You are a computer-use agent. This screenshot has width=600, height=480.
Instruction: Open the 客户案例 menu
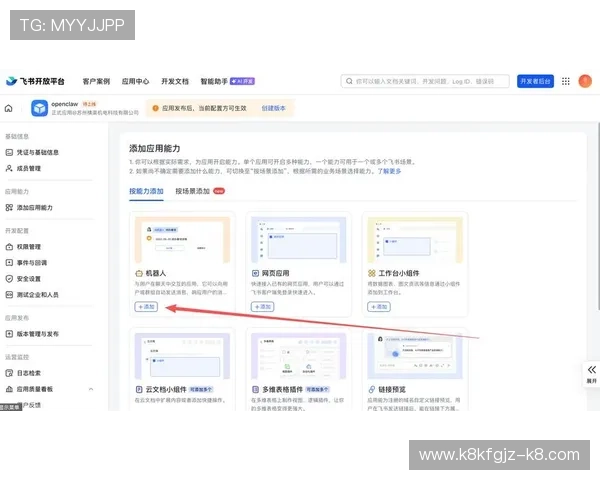(96, 81)
